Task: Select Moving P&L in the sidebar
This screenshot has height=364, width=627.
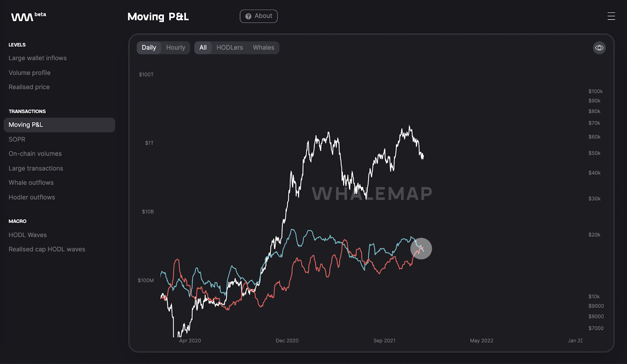Action: [x=25, y=124]
